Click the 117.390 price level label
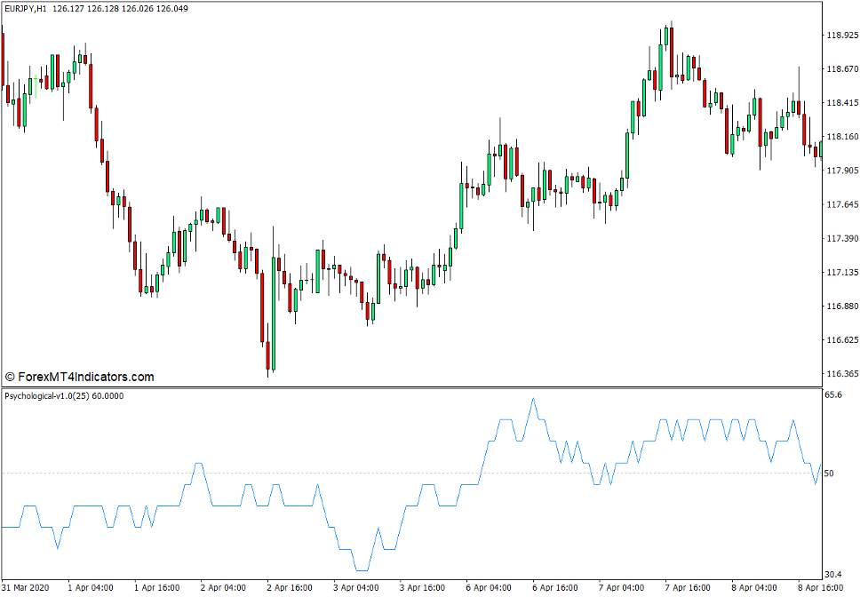 [x=840, y=238]
